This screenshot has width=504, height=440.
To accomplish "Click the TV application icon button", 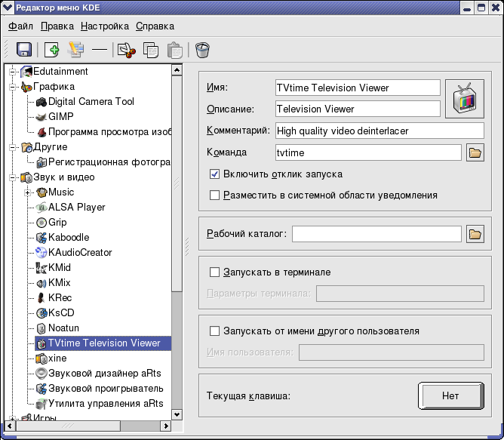I will [x=465, y=99].
